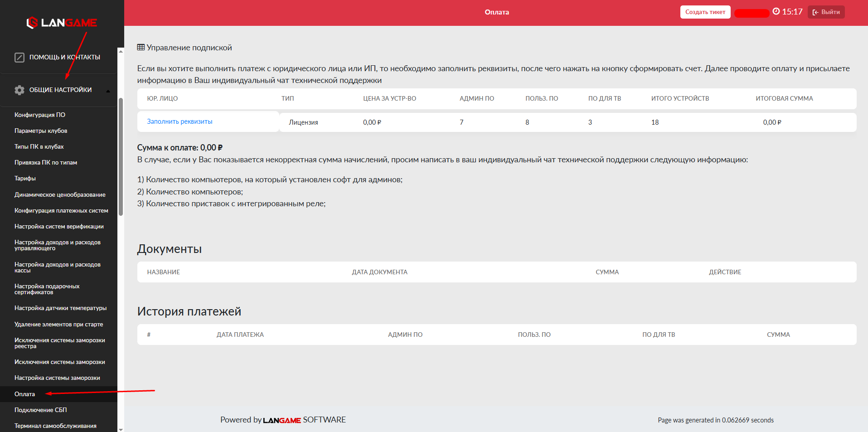Open Динамическое ценообразование page

point(60,195)
